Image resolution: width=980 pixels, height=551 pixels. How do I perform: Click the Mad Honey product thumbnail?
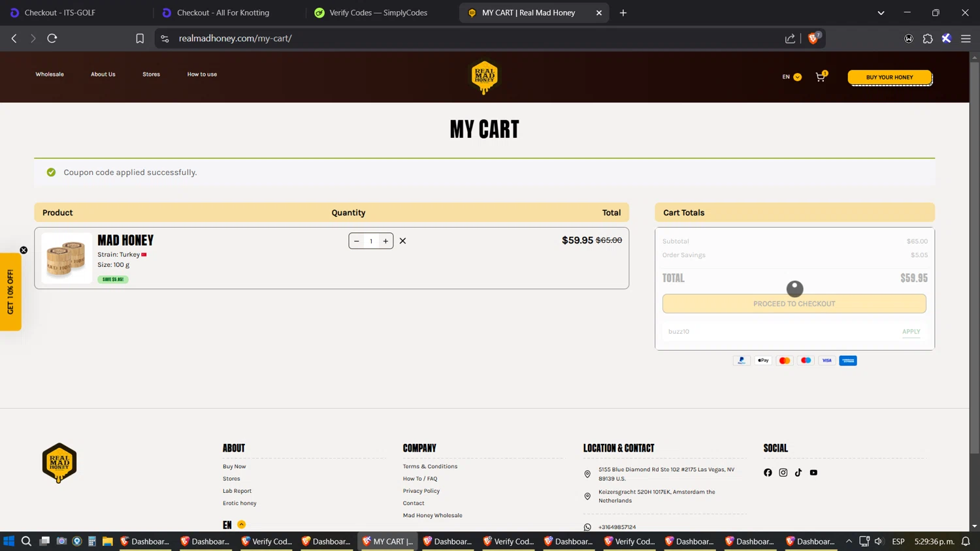67,258
